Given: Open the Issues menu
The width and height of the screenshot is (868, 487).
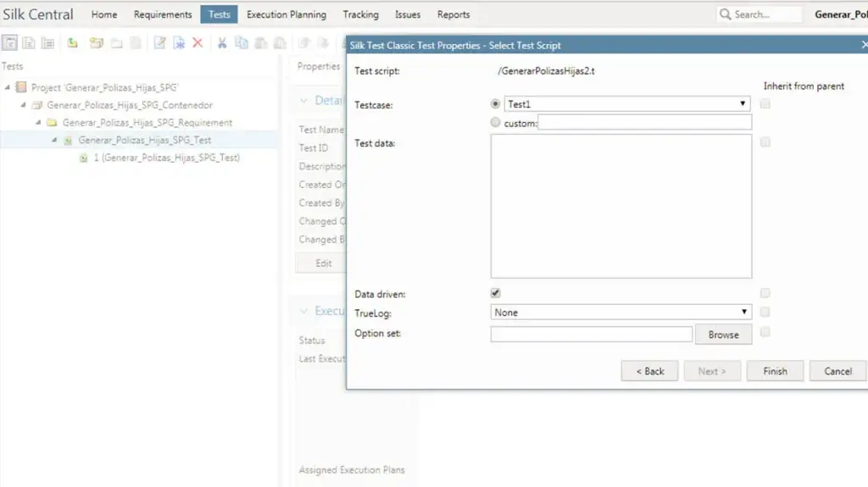Looking at the screenshot, I should click(x=408, y=14).
